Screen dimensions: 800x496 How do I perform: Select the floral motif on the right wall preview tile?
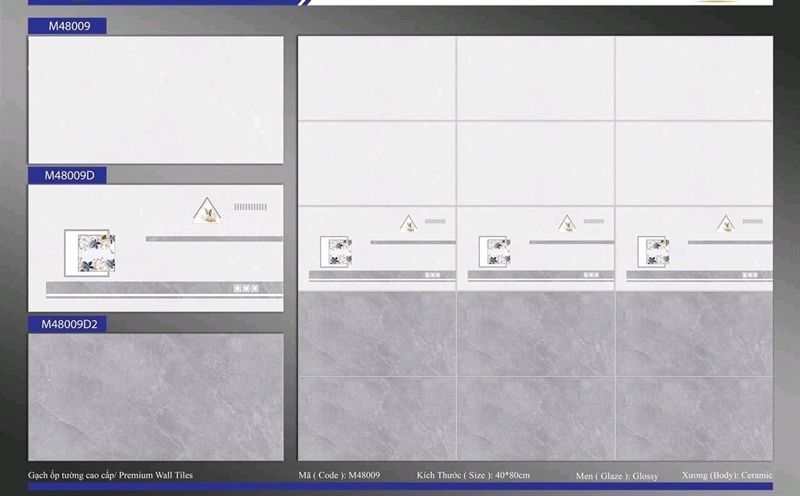click(x=652, y=251)
